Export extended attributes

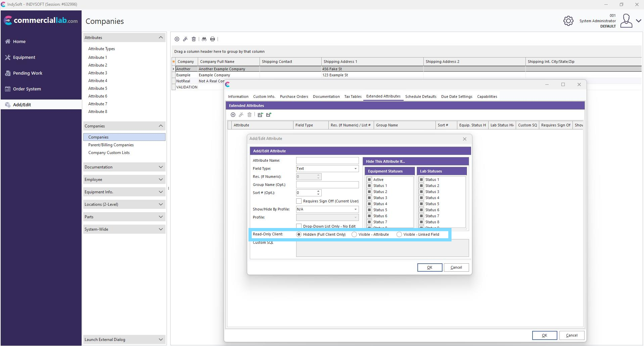268,115
